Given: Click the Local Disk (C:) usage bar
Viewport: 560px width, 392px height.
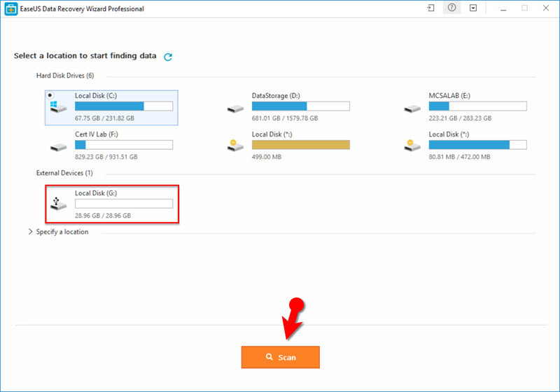Looking at the screenshot, I should coord(124,106).
